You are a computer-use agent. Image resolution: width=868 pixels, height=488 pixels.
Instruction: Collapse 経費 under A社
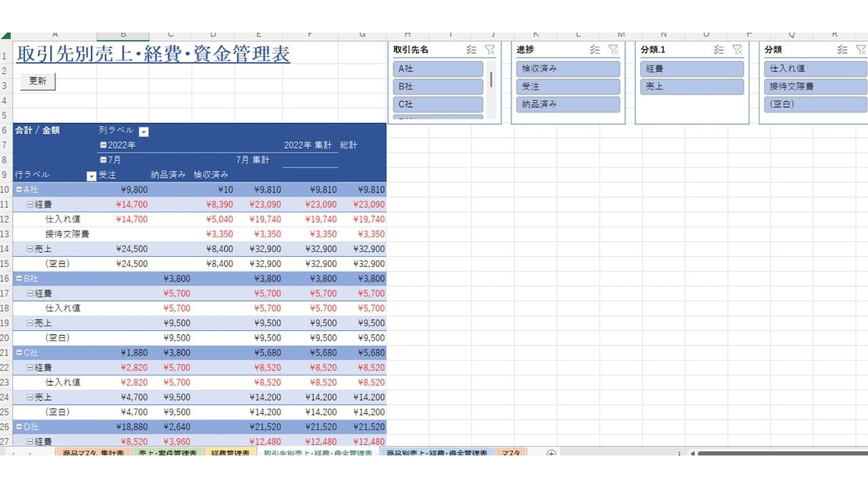pos(30,205)
